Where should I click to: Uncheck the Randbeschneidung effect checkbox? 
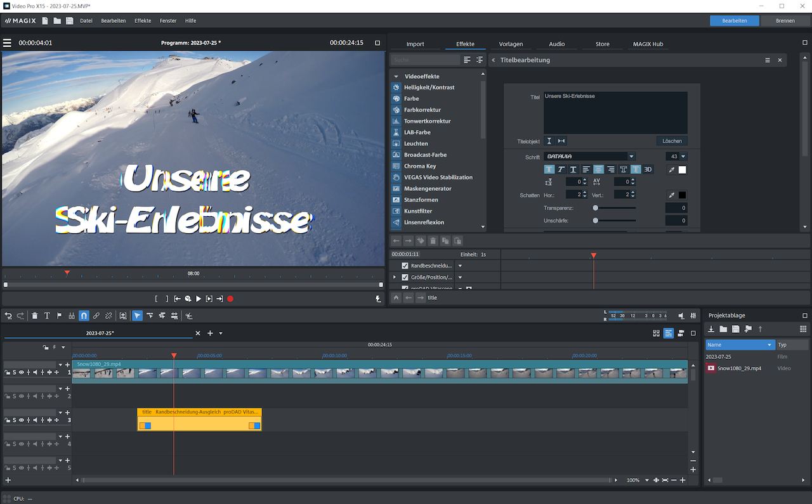coord(405,266)
